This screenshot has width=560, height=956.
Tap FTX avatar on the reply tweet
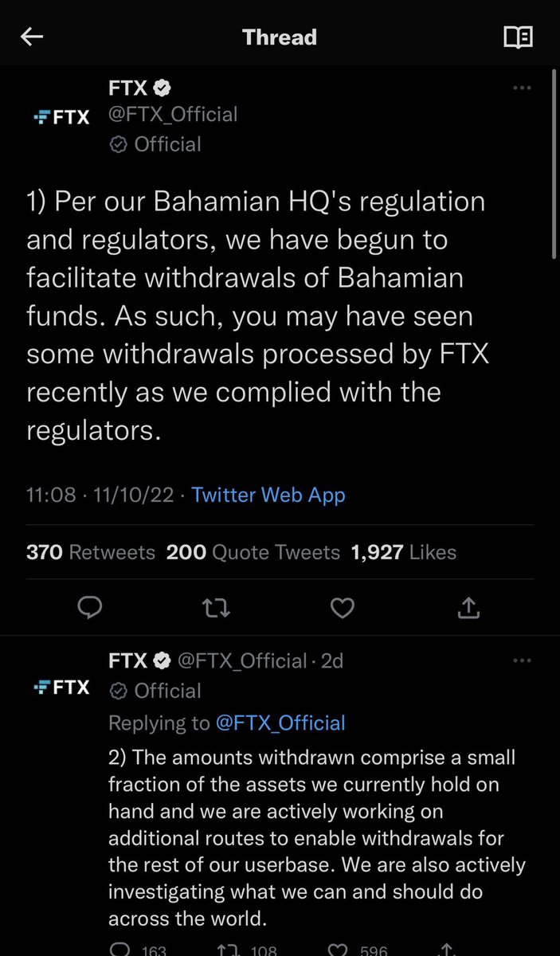tap(62, 687)
